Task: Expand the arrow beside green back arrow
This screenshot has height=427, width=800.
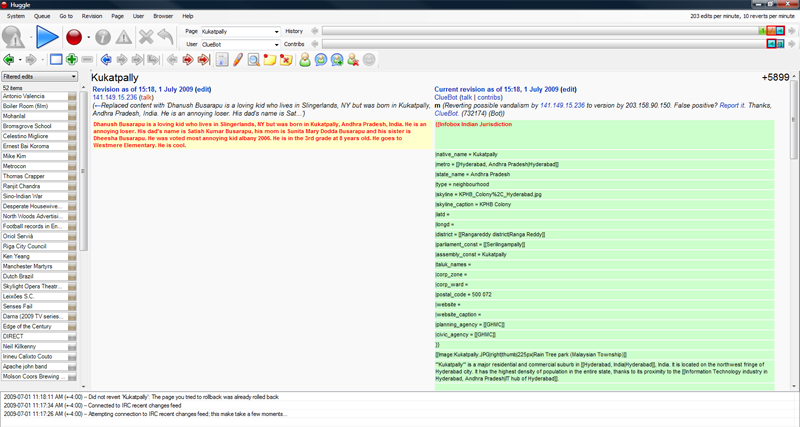Action: [x=20, y=60]
